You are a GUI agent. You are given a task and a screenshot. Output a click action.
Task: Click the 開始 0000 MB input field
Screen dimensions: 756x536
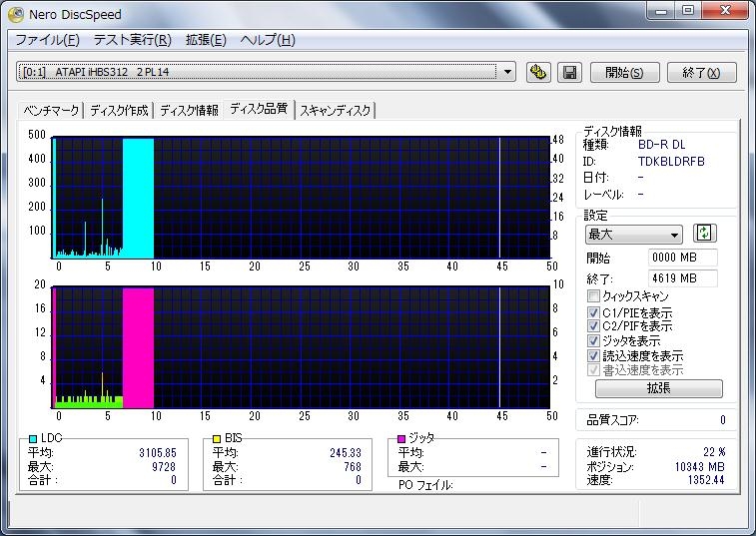coord(682,258)
